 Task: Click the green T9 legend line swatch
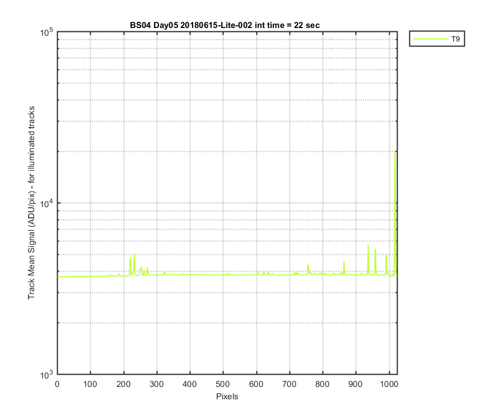431,39
